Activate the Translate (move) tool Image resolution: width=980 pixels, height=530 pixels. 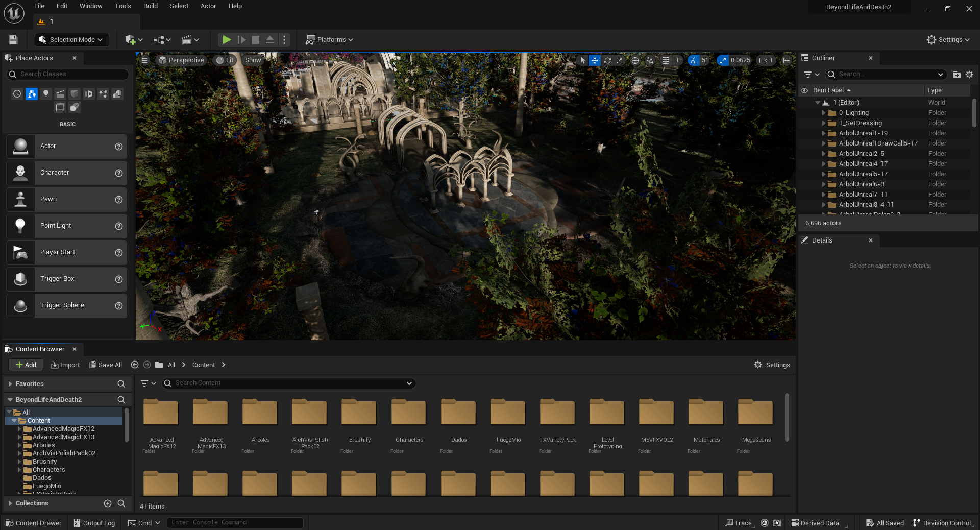coord(595,60)
